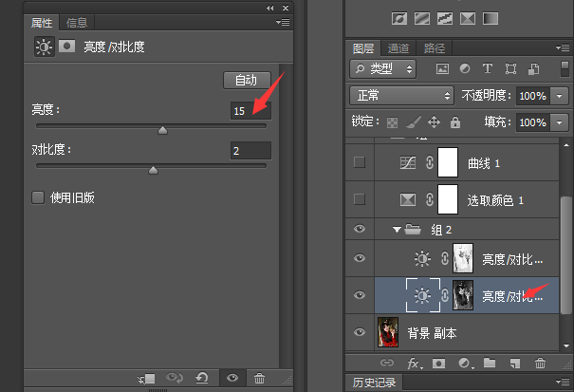Switch to the 通道 tab

pyautogui.click(x=398, y=48)
